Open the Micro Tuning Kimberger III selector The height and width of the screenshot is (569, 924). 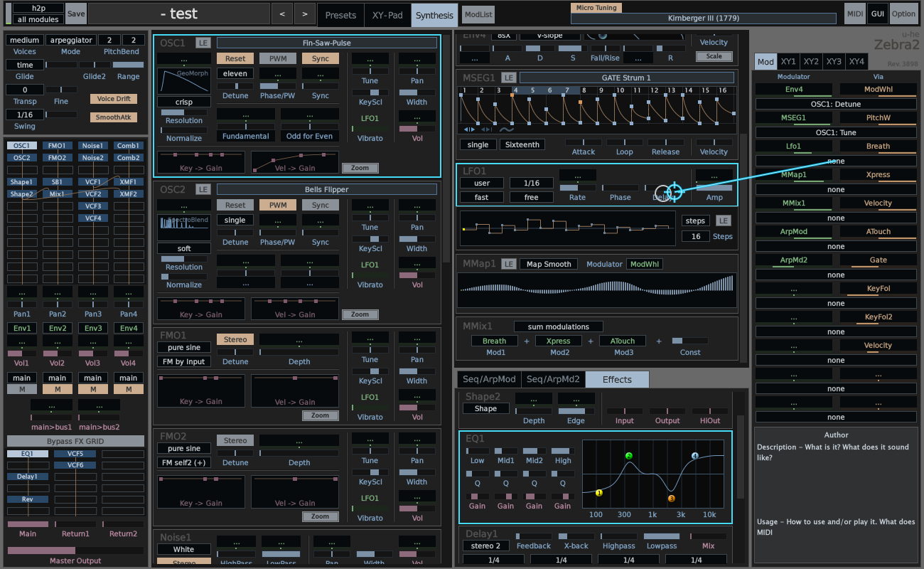(705, 18)
